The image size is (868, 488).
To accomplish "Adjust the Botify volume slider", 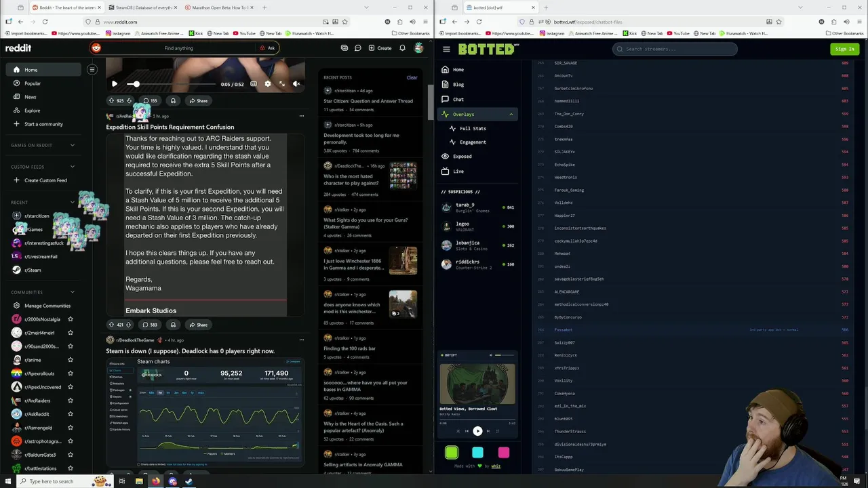I will [x=503, y=355].
